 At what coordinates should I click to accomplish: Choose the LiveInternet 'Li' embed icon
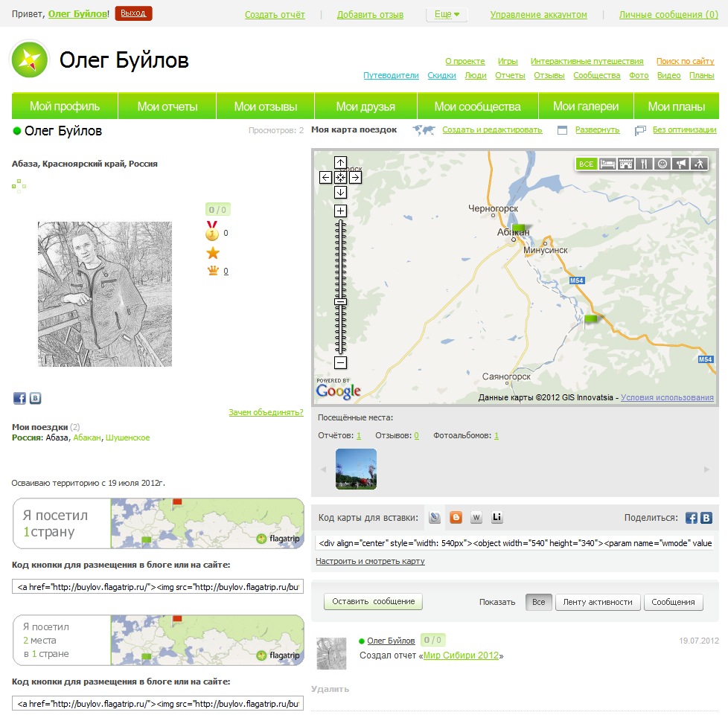496,518
